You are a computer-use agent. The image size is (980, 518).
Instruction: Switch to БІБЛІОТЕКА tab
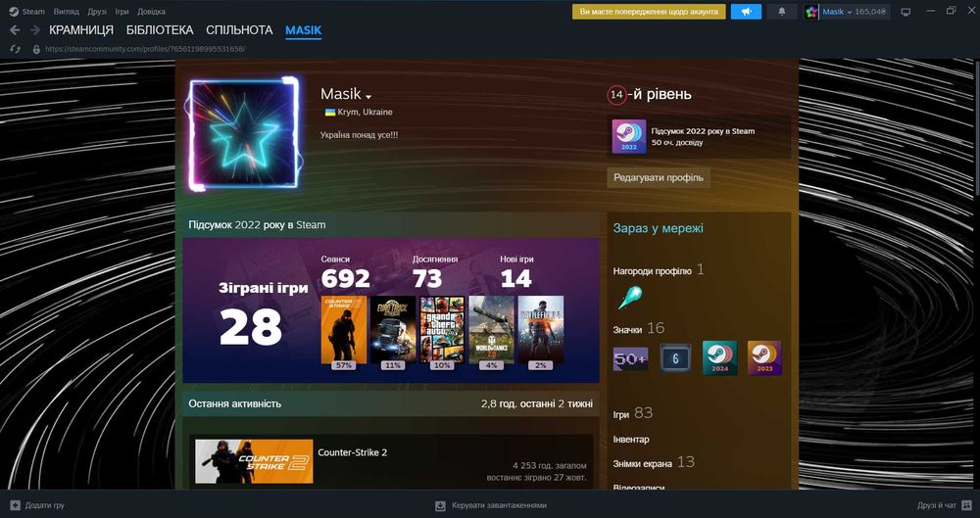tap(160, 30)
